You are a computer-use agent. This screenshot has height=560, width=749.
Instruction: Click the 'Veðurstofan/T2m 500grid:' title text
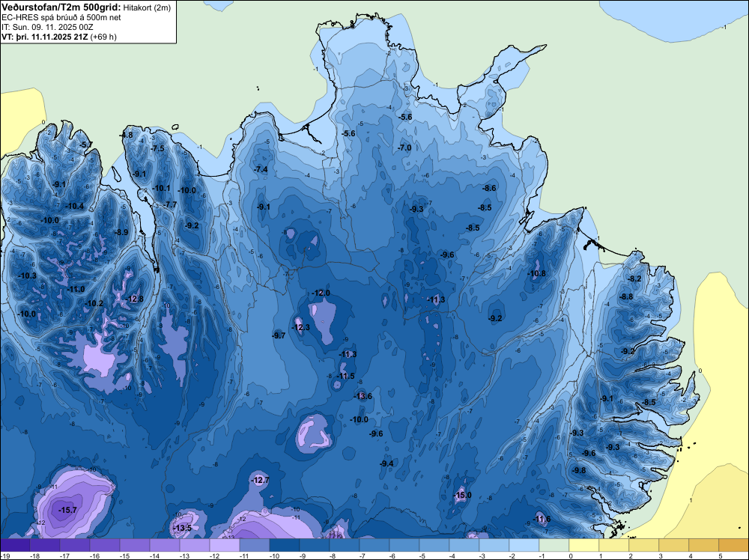[61, 7]
